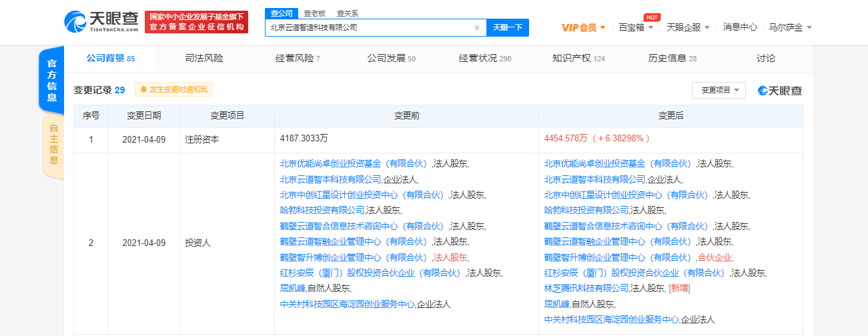
Task: Expand the 天眼企服 menu
Action: (689, 27)
